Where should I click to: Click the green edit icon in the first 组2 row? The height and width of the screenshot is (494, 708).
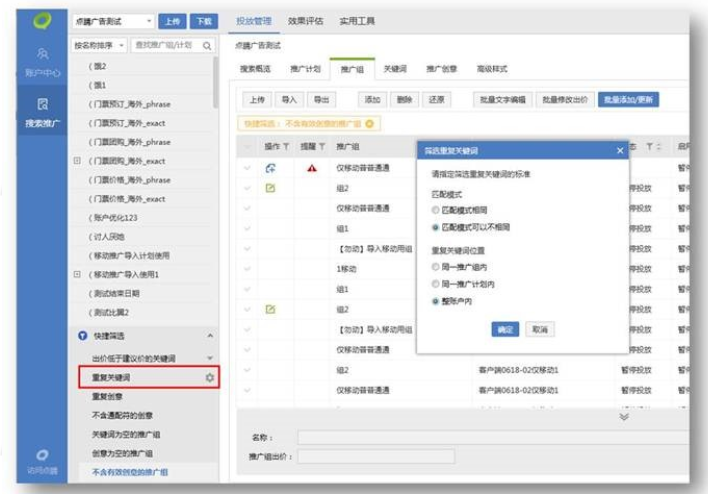tap(270, 188)
